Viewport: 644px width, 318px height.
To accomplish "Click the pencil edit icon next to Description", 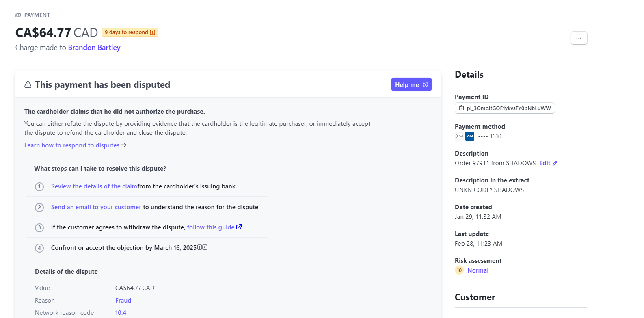I will tap(555, 163).
